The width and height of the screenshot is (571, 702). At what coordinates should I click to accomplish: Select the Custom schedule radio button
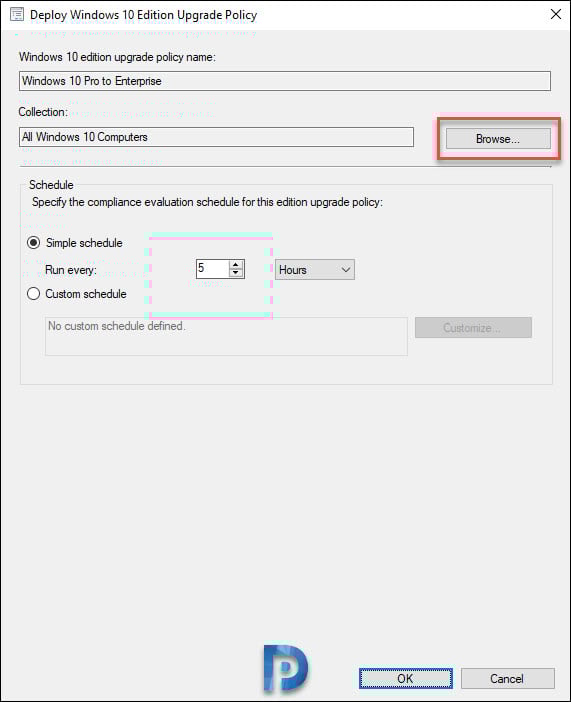pyautogui.click(x=34, y=294)
